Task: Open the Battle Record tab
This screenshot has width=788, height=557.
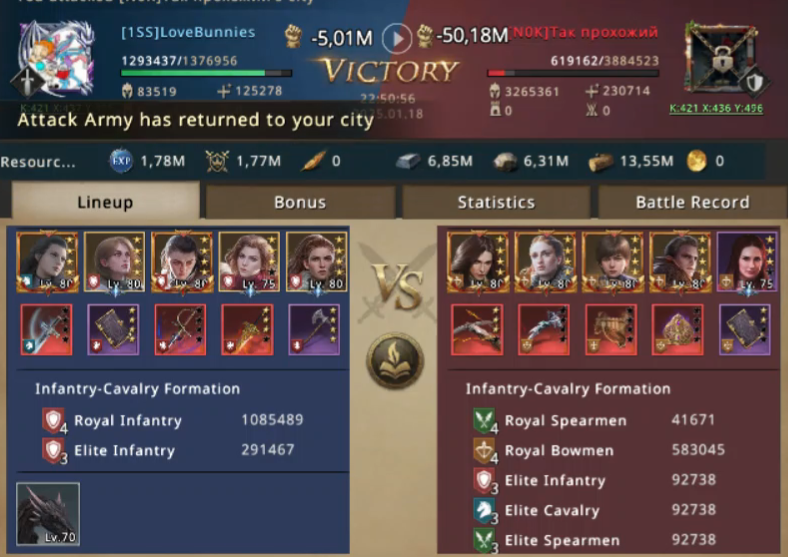Action: pos(692,202)
